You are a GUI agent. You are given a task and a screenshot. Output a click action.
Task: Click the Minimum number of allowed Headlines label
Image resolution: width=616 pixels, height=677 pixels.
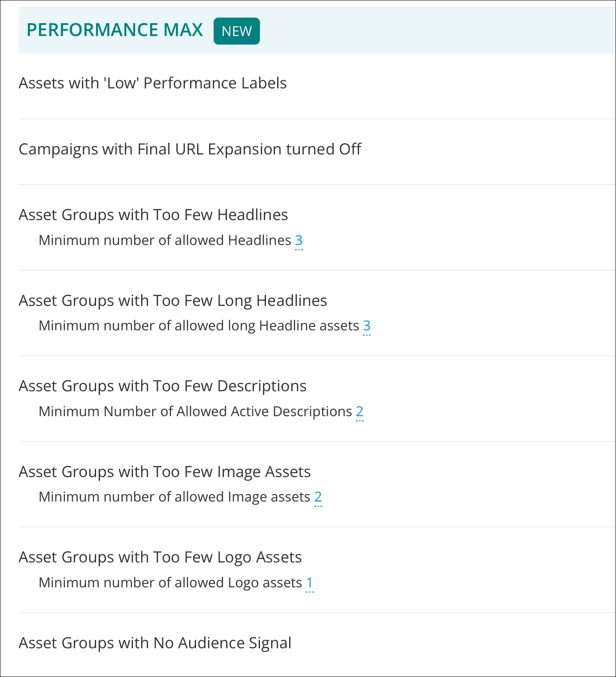click(165, 240)
